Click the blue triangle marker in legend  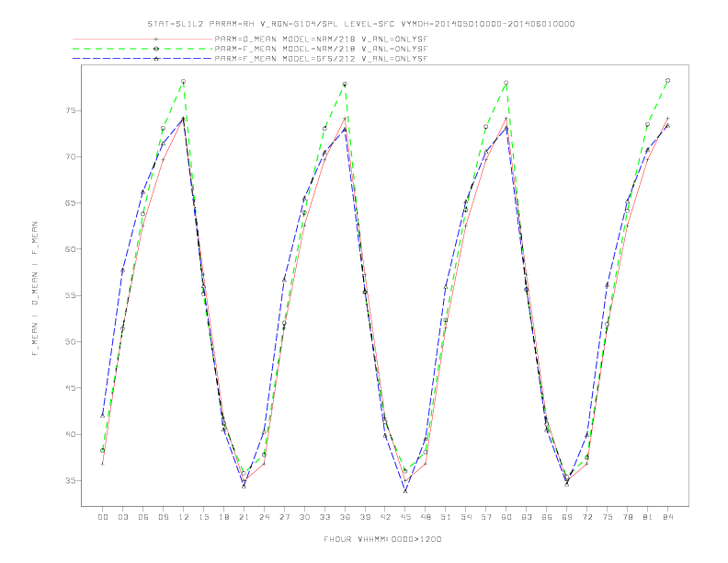156,59
